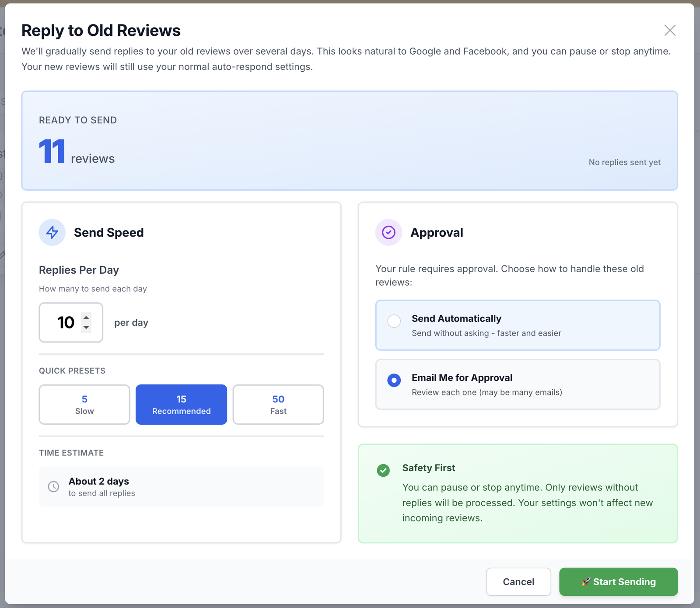Pick the 50 Fast preset

click(x=278, y=405)
